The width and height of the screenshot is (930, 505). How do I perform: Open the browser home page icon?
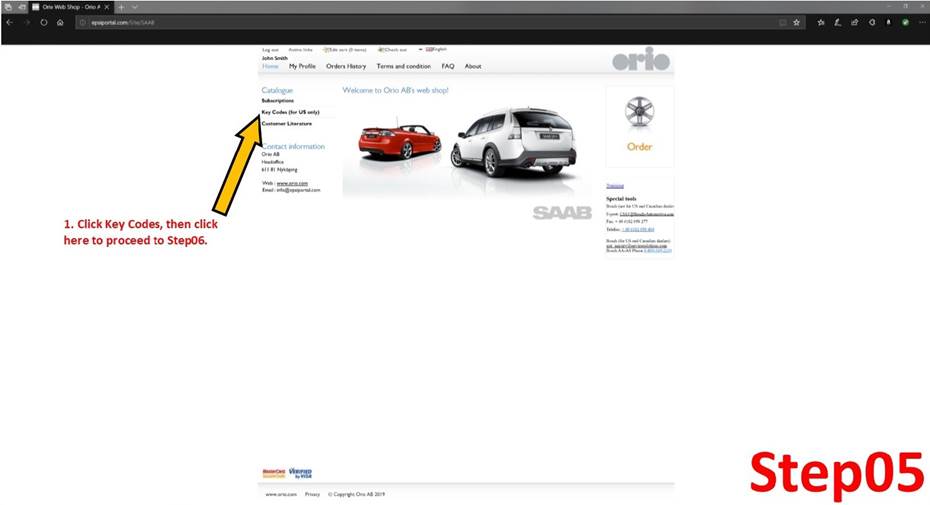click(60, 23)
